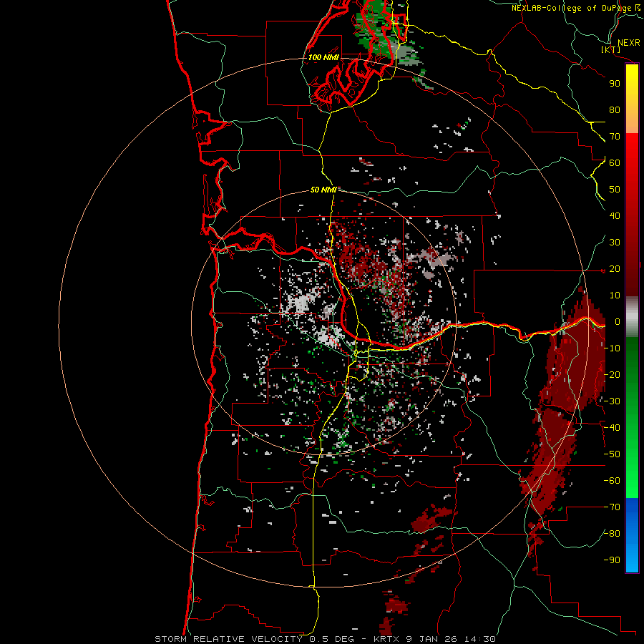Click the 10 value on the velocity scale
644x644 pixels.
click(x=615, y=296)
